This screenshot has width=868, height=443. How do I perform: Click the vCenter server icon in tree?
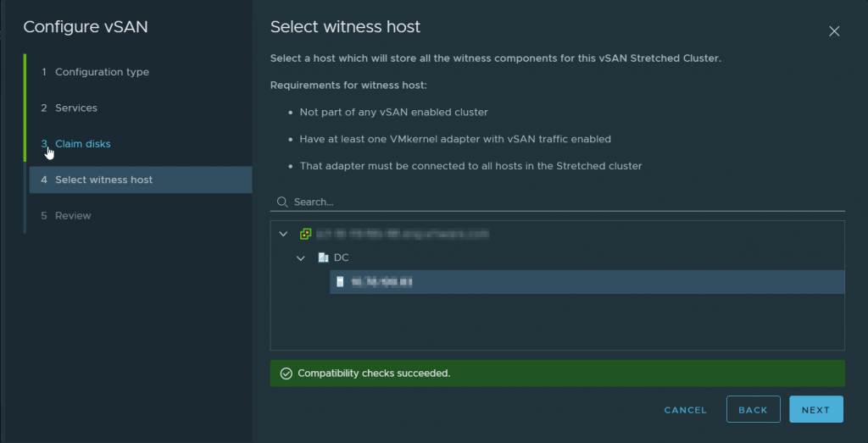(x=305, y=234)
